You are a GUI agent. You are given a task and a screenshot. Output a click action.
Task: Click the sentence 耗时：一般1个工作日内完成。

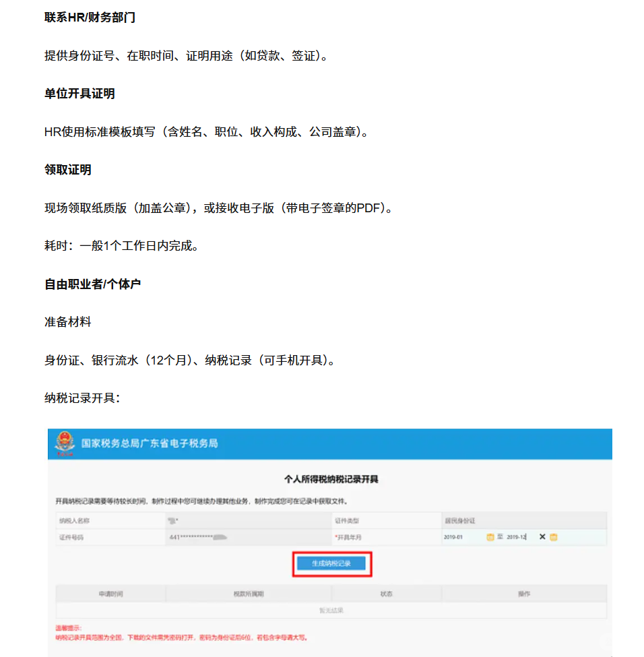click(121, 245)
